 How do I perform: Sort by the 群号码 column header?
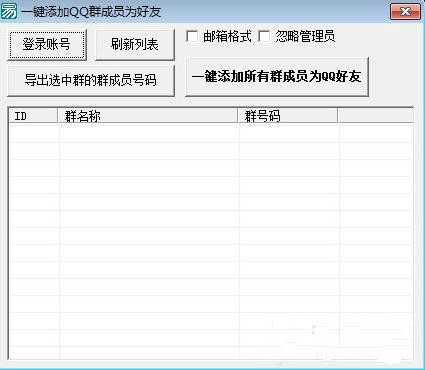click(x=288, y=116)
